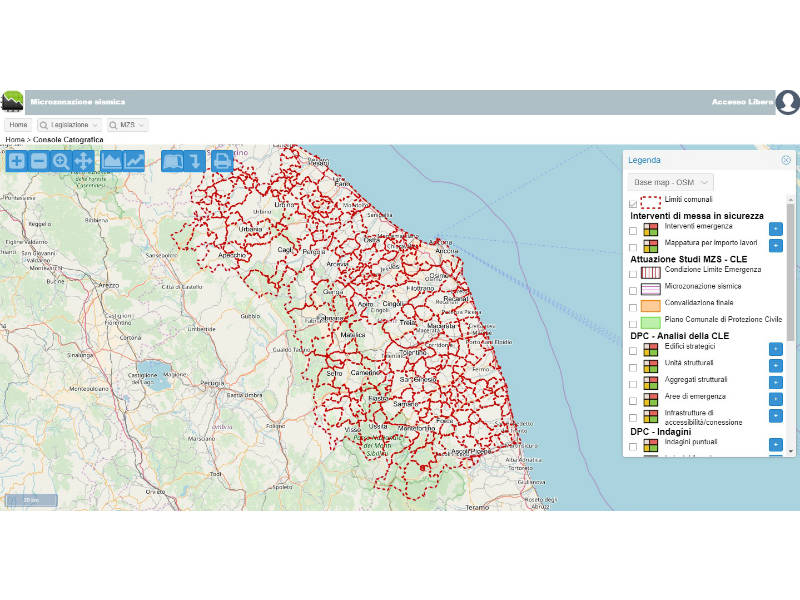Viewport: 800px width, 600px height.
Task: Click the zoom in plus tool
Action: [x=17, y=161]
